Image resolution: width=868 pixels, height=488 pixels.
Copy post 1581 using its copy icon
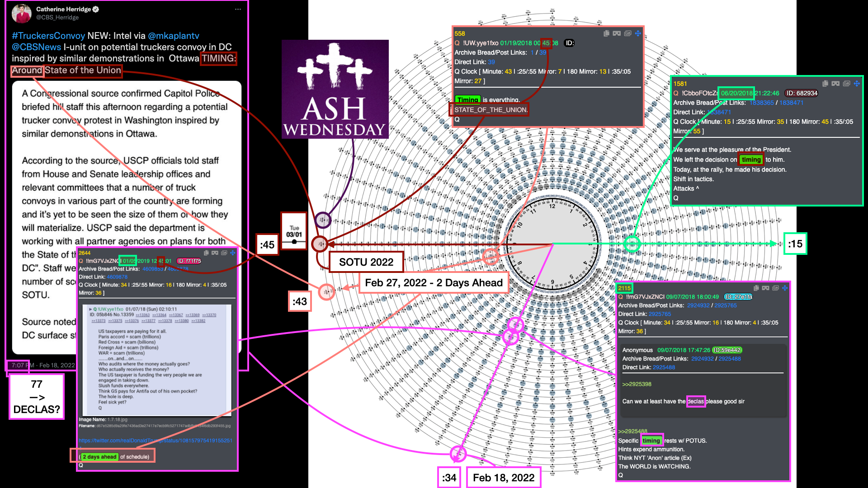click(x=825, y=84)
